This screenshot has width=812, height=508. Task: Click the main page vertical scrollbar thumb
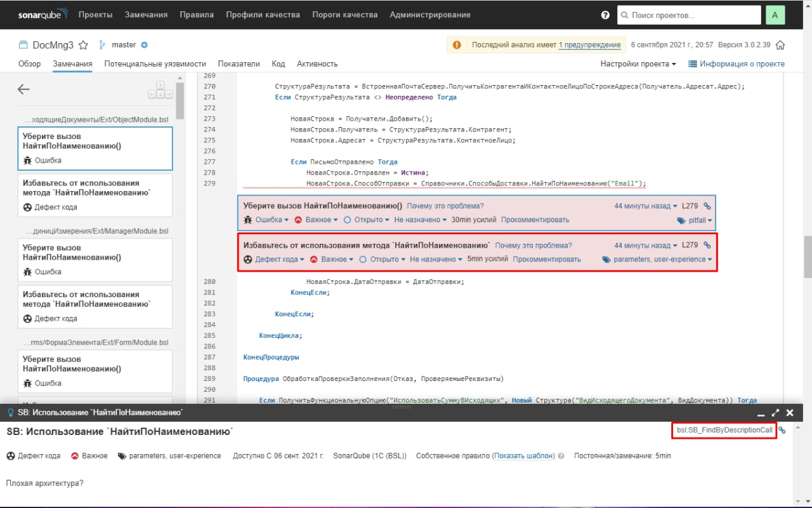coord(808,257)
